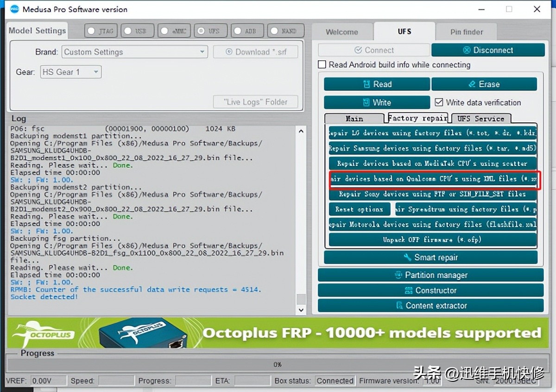
Task: Open the Constructor button
Action: pos(431,291)
